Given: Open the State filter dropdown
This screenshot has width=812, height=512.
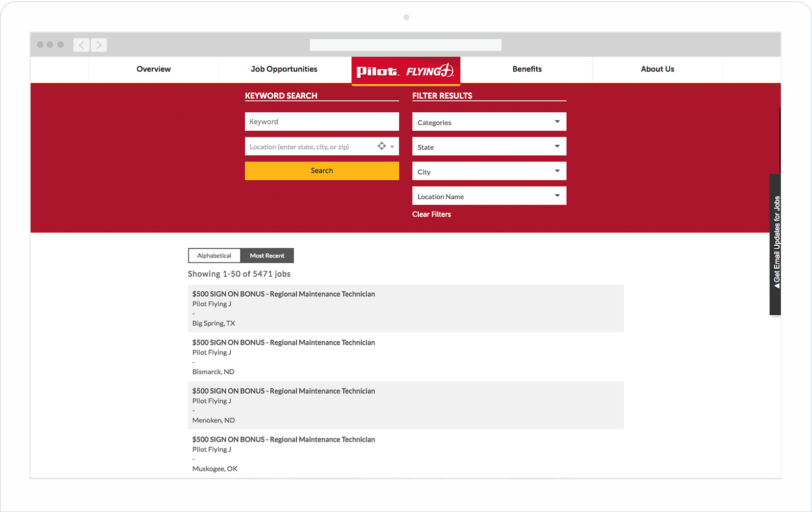Looking at the screenshot, I should [489, 146].
